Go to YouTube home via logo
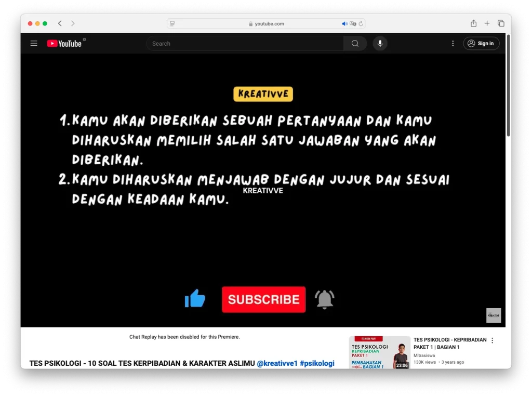Screen dimensions: 532x396 coord(64,44)
